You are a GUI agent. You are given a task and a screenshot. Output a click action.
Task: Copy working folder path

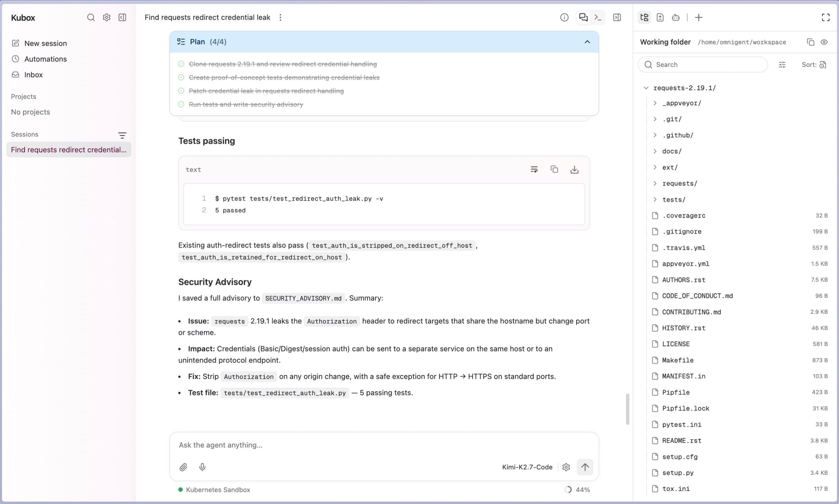[810, 42]
